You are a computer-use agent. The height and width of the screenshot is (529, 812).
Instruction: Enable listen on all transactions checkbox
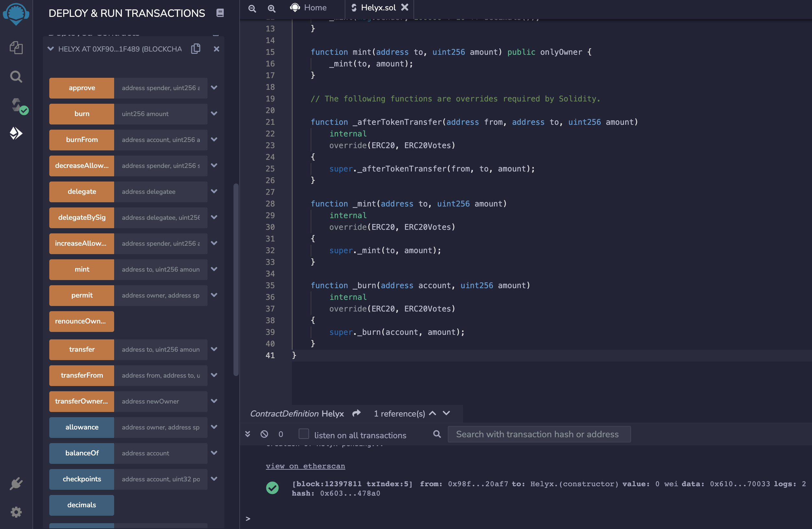click(x=303, y=434)
